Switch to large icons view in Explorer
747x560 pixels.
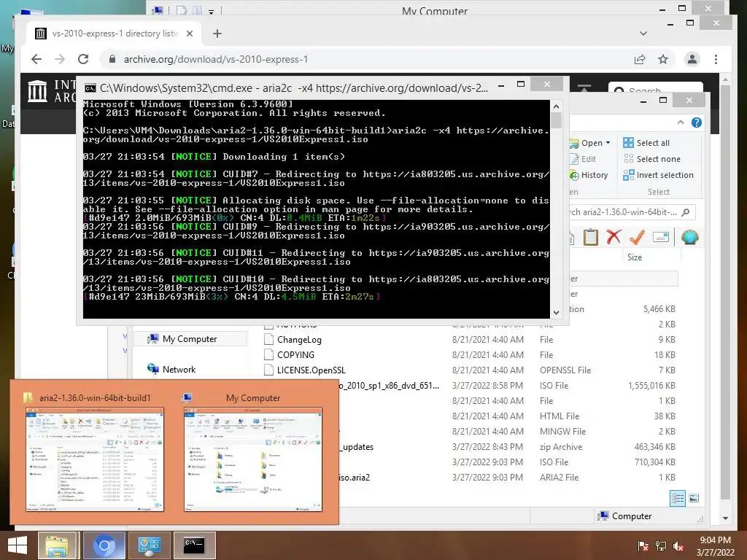(x=694, y=499)
